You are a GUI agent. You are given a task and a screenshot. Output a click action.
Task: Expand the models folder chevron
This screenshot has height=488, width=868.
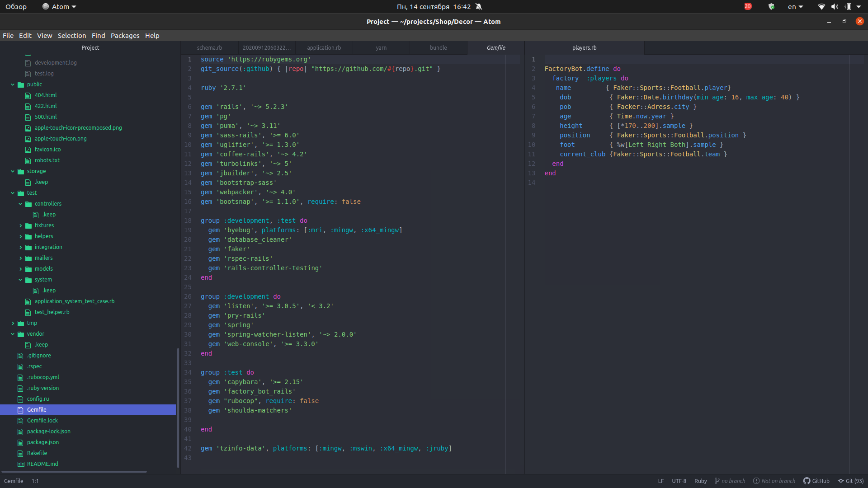[x=20, y=269]
